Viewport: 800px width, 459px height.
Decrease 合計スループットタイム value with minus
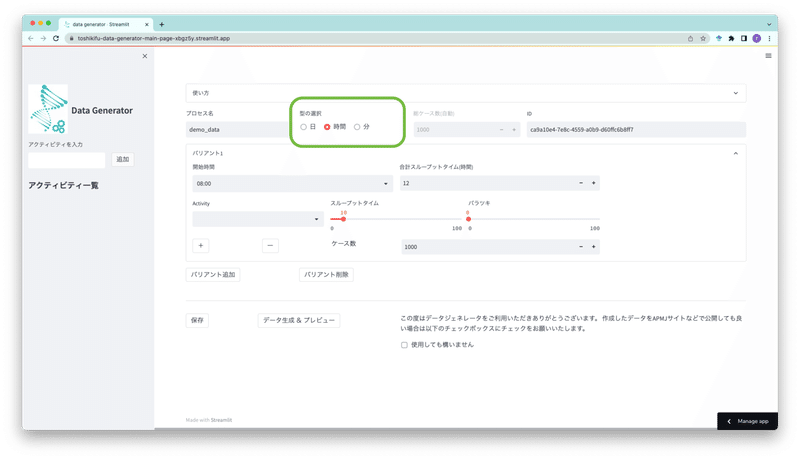[581, 183]
